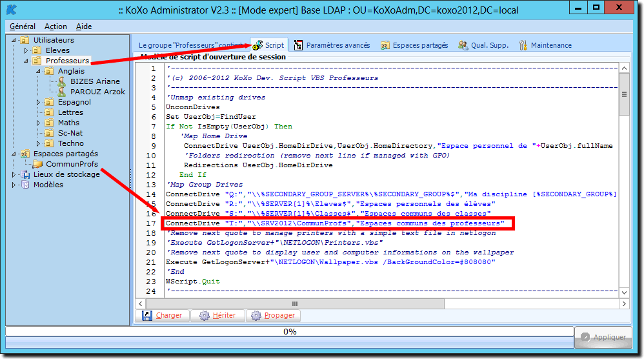This screenshot has width=644, height=359.
Task: Click the Appliquer button
Action: 603,337
